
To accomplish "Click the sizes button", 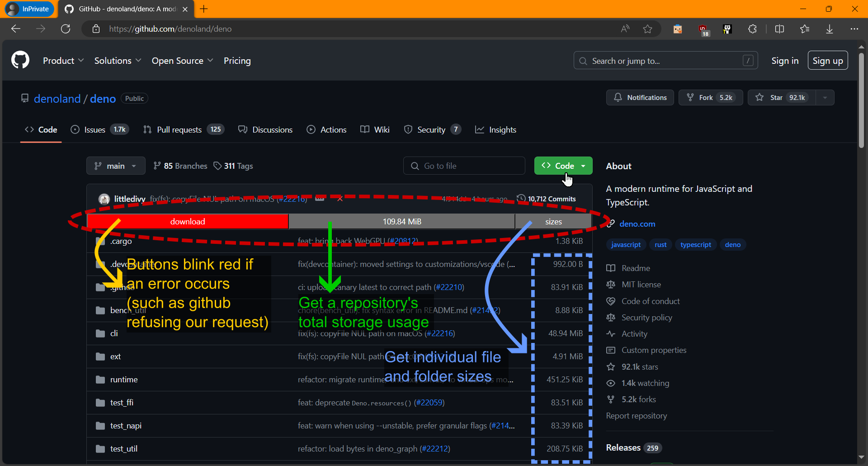I will click(553, 222).
